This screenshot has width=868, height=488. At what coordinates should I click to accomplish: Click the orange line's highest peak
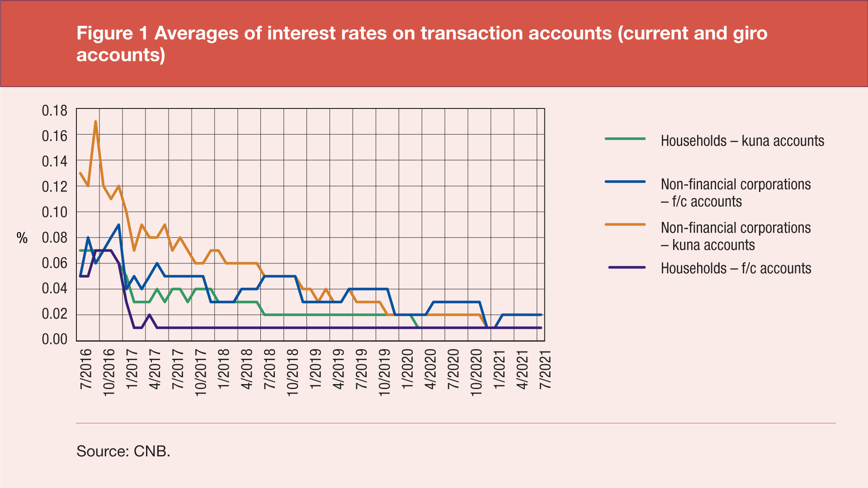[x=95, y=122]
